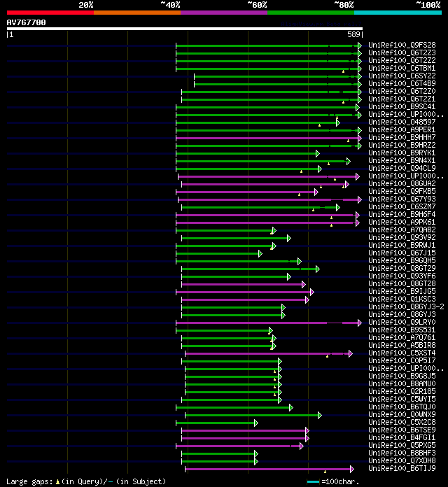Open hit UniRef100_O48597

point(402,122)
